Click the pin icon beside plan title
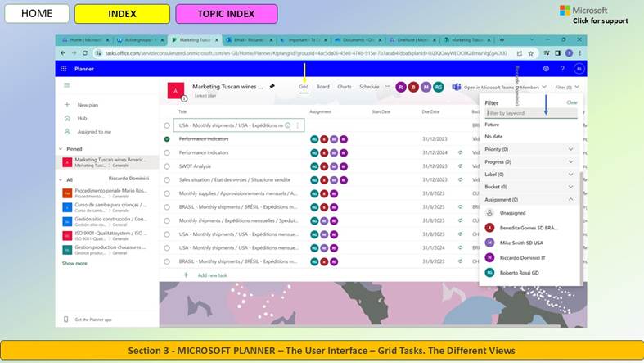 click(272, 86)
